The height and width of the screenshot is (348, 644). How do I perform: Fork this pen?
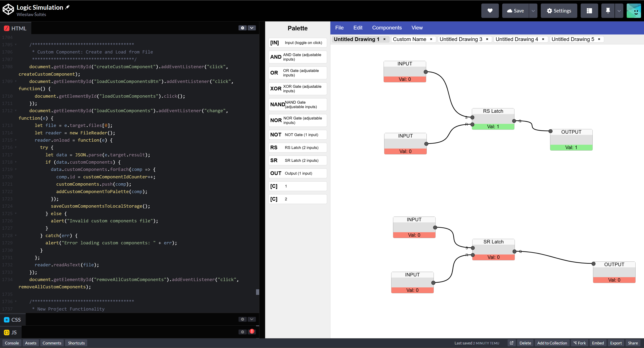tap(580, 343)
